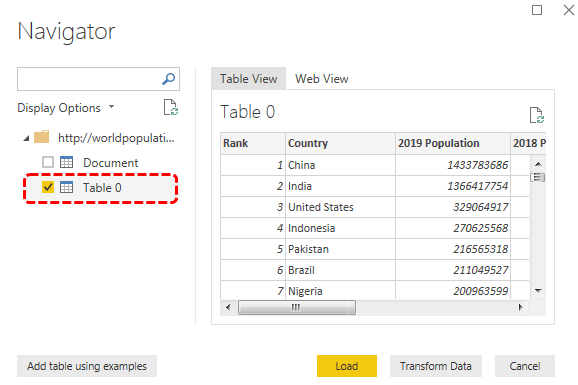Click the horizontal scrollbar left arrow
The width and height of the screenshot is (578, 385).
tap(228, 307)
